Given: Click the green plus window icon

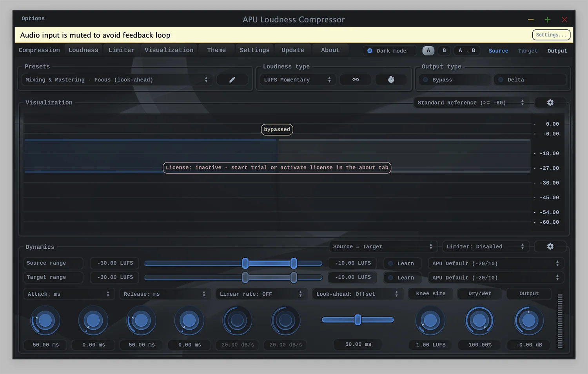Looking at the screenshot, I should tap(548, 20).
